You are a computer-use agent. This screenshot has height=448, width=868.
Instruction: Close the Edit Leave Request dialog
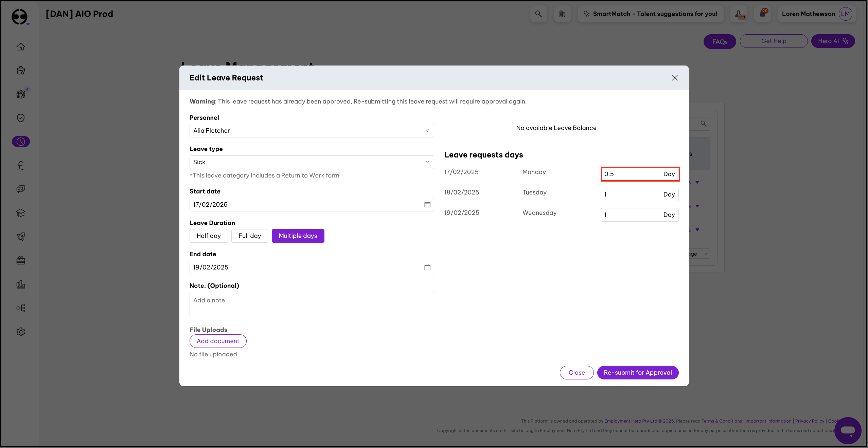pos(675,78)
